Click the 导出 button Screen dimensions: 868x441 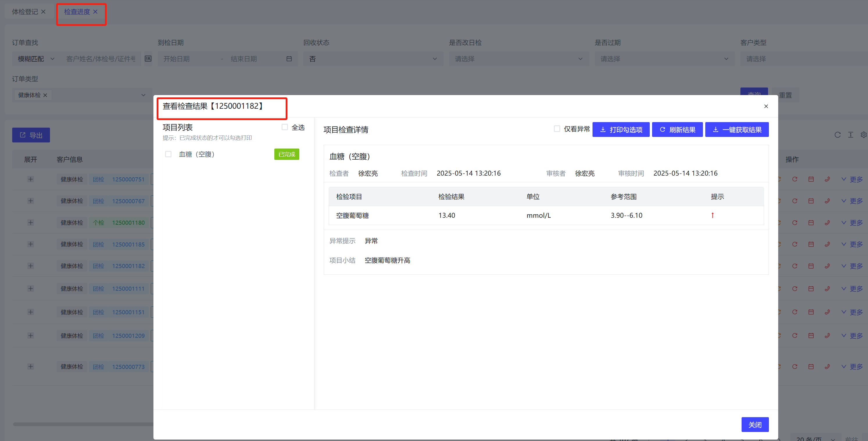point(31,135)
